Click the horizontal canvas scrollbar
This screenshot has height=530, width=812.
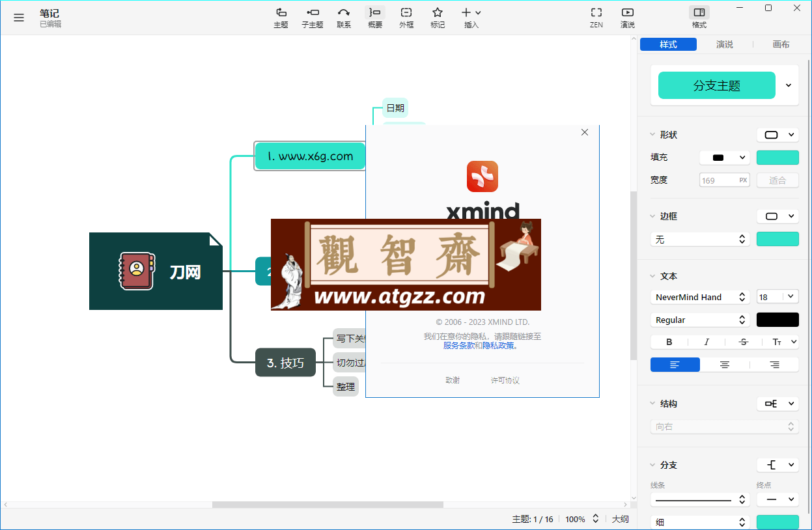(x=328, y=505)
